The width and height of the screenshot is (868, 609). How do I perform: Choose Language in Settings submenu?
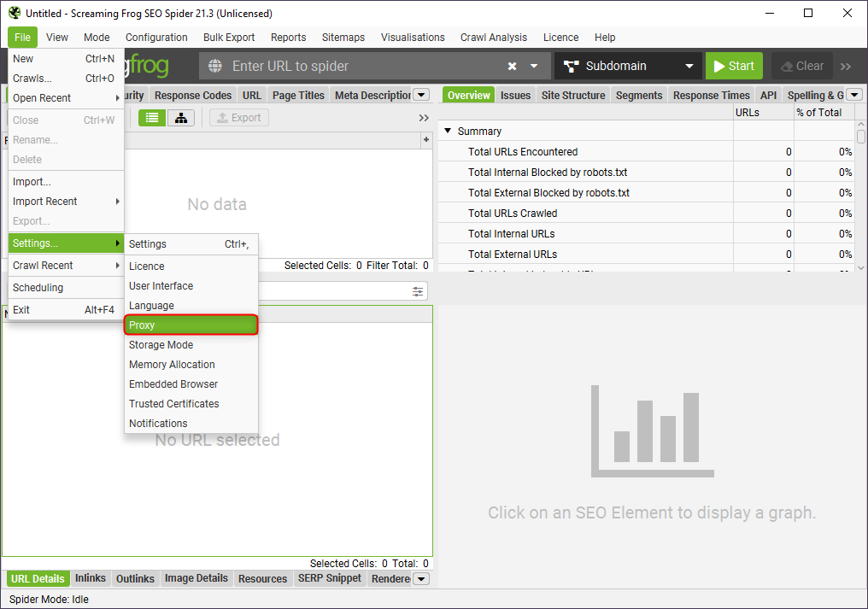click(191, 306)
